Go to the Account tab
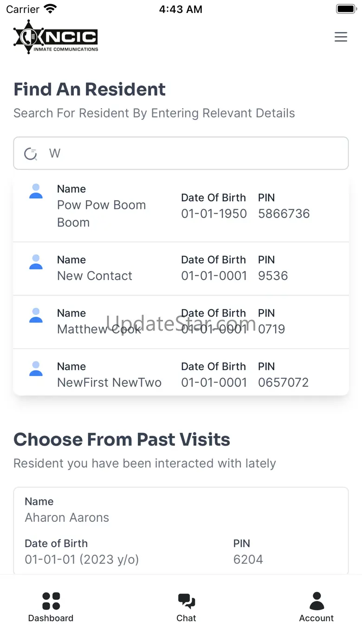Viewport: 362px width, 644px height. click(x=317, y=607)
